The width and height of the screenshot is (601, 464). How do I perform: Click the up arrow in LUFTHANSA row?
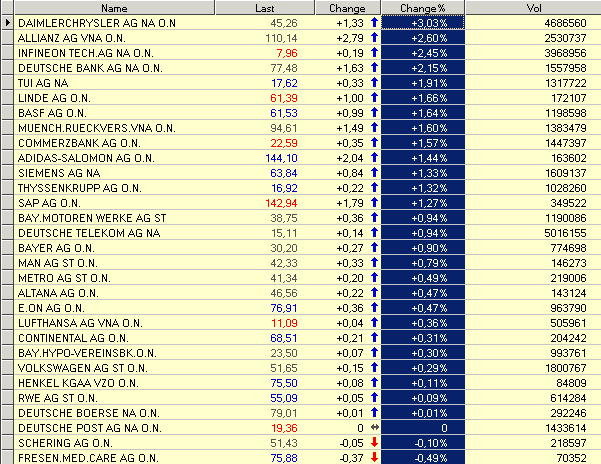(374, 323)
